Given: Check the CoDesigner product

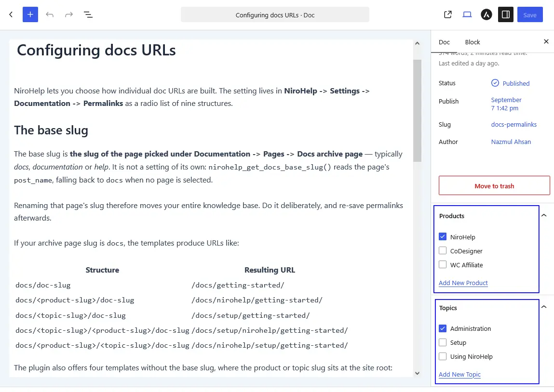Looking at the screenshot, I should coord(443,250).
